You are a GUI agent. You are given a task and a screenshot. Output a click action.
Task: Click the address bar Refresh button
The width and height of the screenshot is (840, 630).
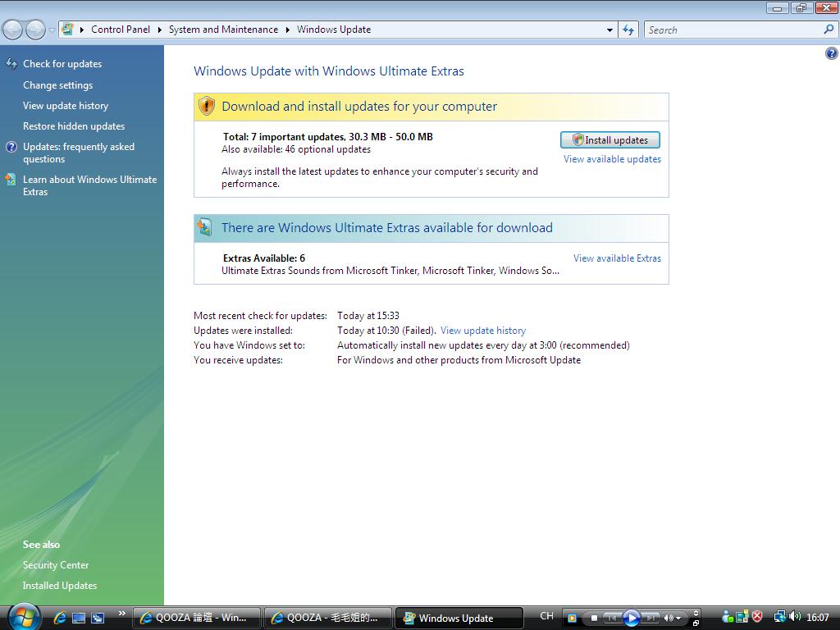coord(628,30)
